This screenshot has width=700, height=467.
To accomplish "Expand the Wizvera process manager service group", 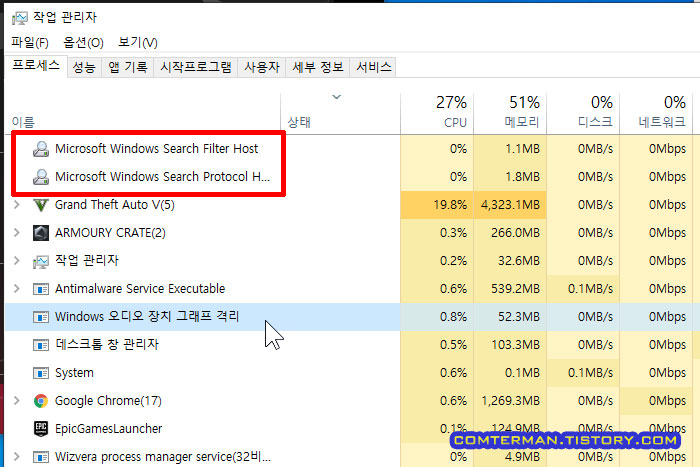I will pos(17,457).
